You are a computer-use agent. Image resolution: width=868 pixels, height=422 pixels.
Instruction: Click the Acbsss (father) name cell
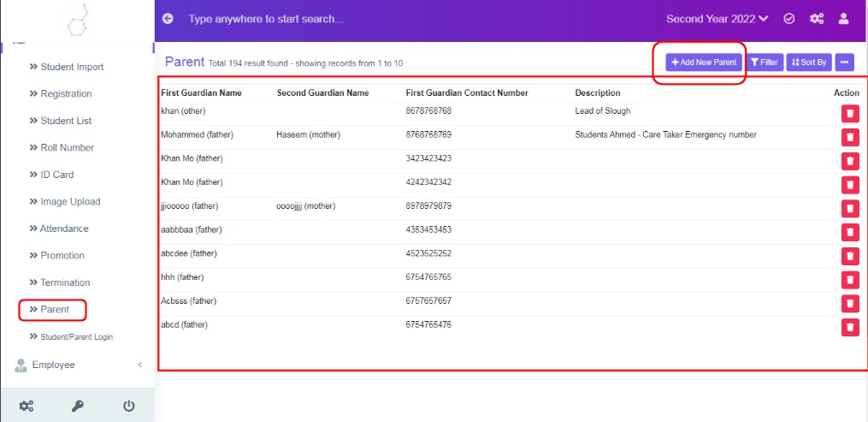pyautogui.click(x=189, y=300)
